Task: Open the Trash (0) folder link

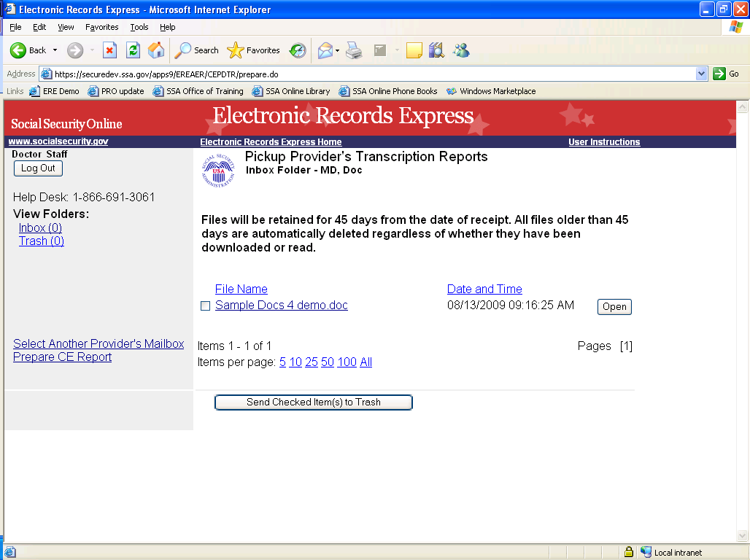Action: pos(41,241)
